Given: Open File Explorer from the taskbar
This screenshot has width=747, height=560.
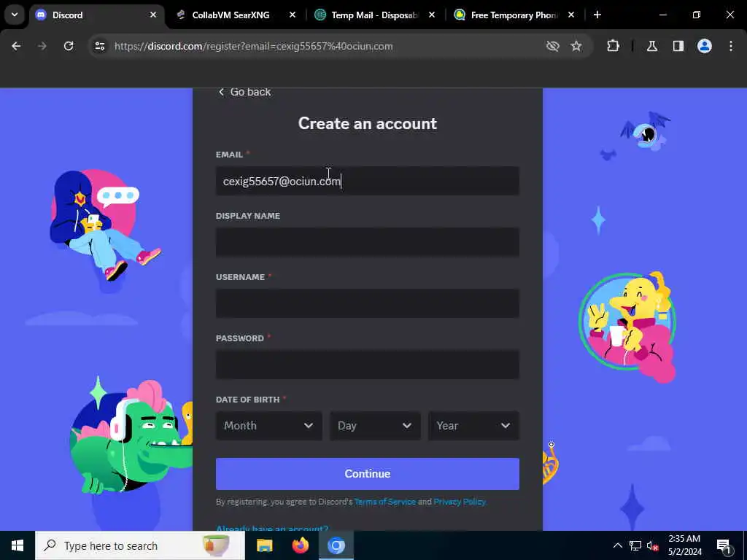Looking at the screenshot, I should click(x=264, y=545).
